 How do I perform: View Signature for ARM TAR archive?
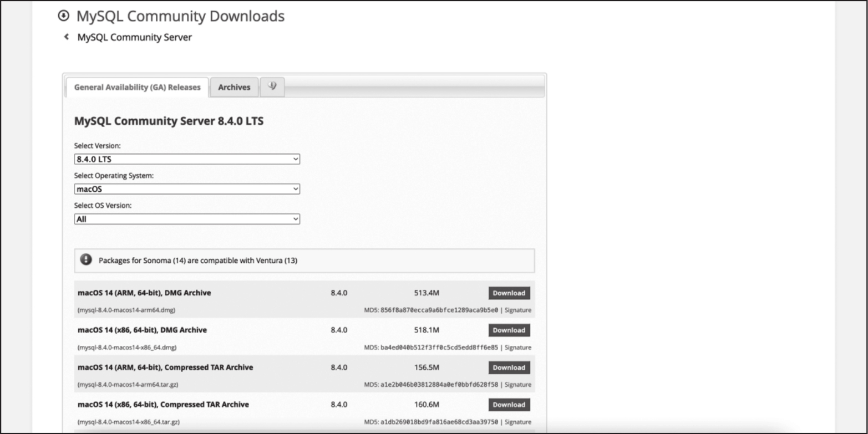(x=517, y=385)
